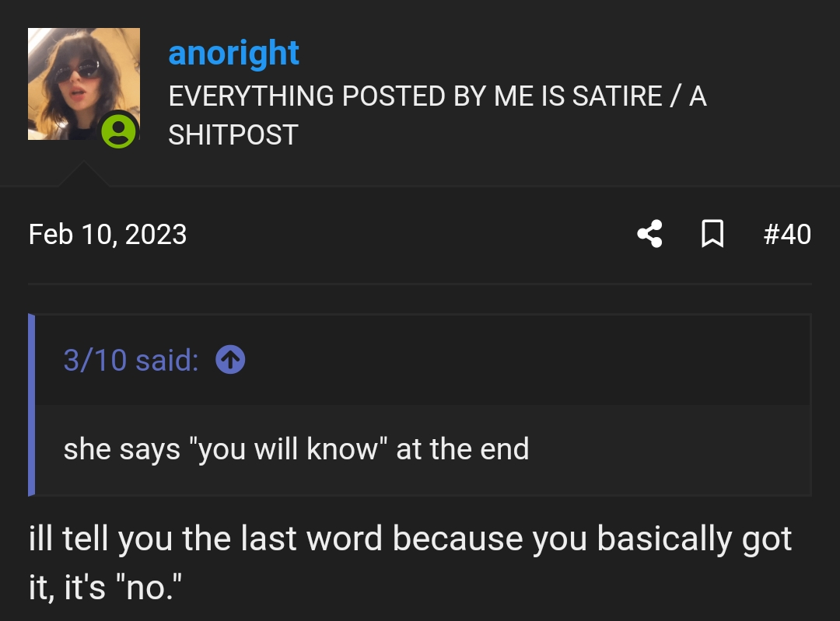Select the quoted text "she says you will know"
The height and width of the screenshot is (621, 840).
point(226,448)
